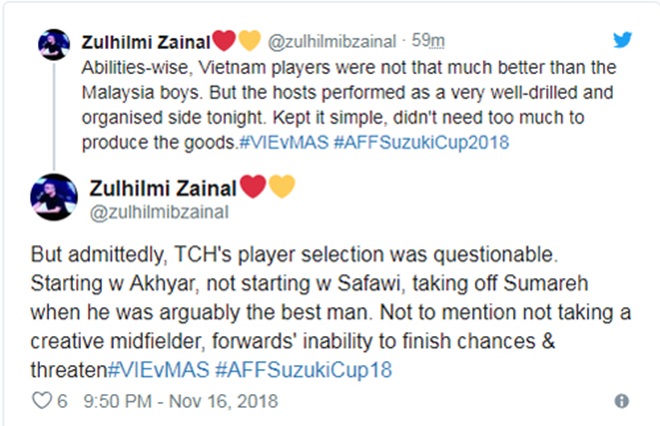
Task: Click the Twitter bird logo
Action: 622,40
